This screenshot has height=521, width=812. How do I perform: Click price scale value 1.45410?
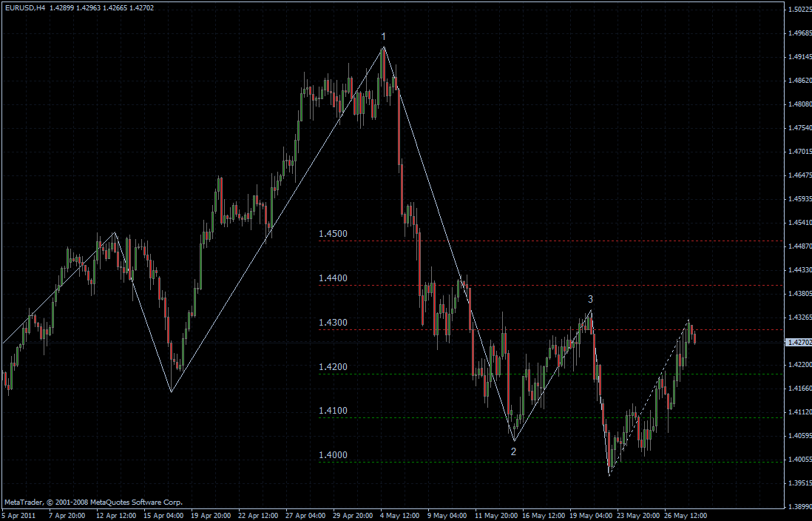tap(800, 223)
